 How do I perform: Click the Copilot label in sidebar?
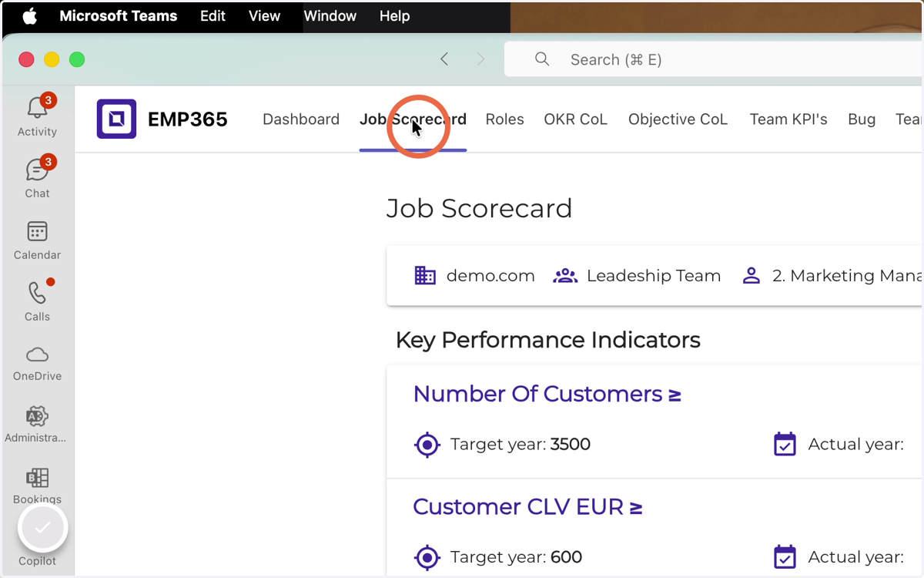[37, 561]
